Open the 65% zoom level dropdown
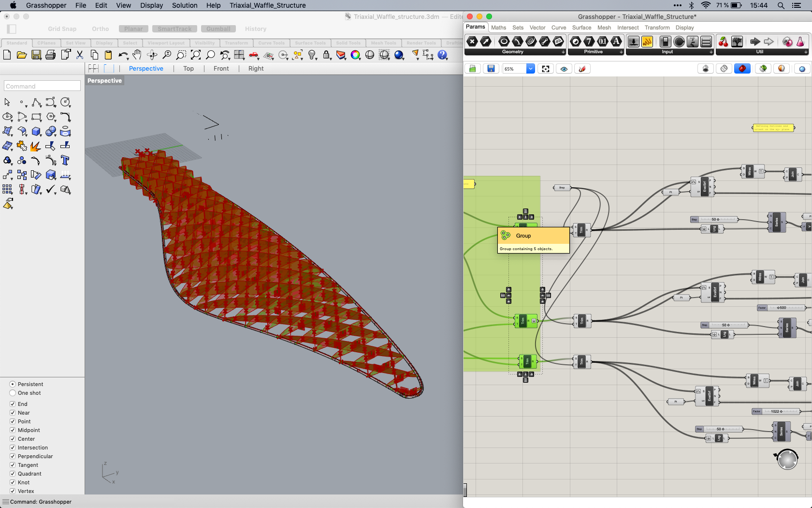 [x=530, y=69]
